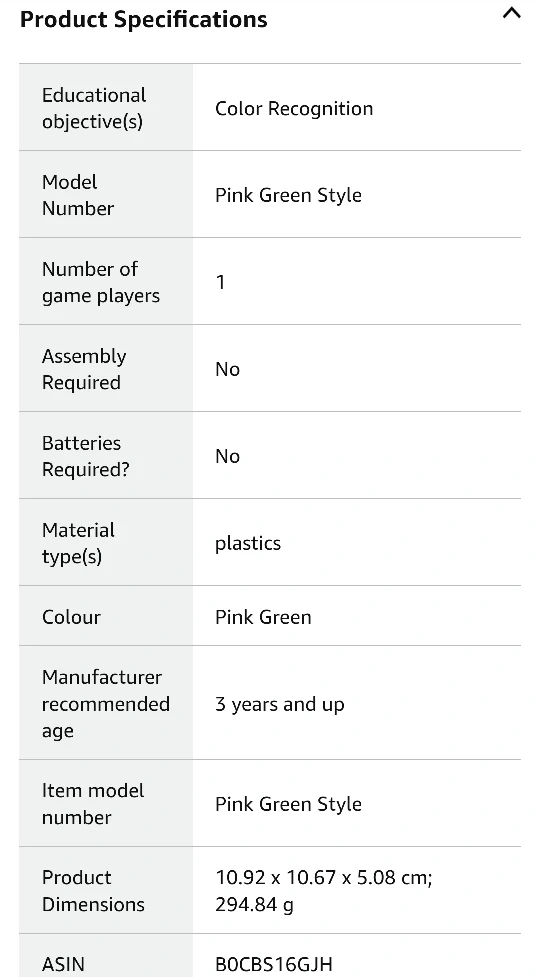This screenshot has width=540, height=977.
Task: Select the Model Number label
Action: tap(78, 195)
